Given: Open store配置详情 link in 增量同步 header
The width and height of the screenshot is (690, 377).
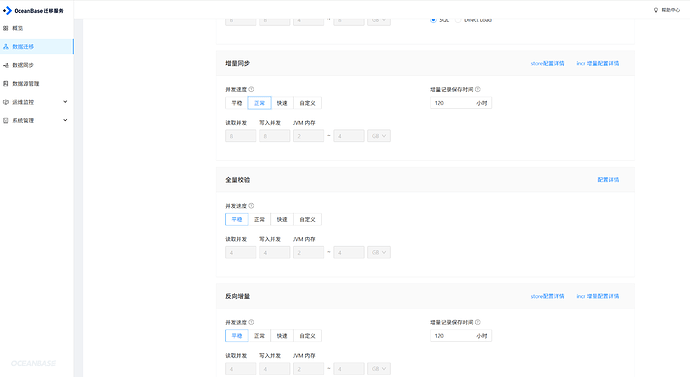Looking at the screenshot, I should click(547, 63).
